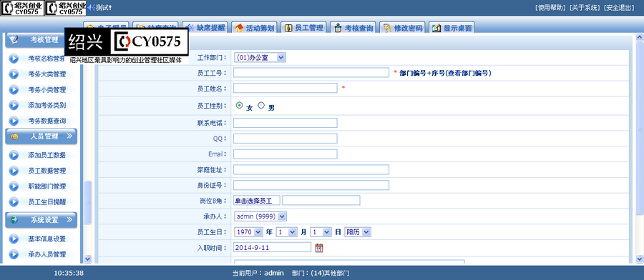Open the birth month dropdown
The width and height of the screenshot is (644, 280).
pyautogui.click(x=286, y=232)
